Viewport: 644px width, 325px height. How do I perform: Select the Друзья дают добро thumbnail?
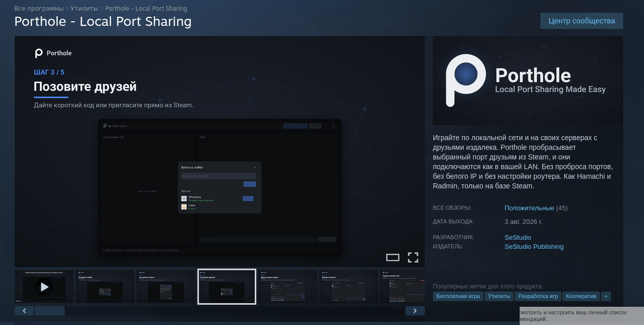[x=288, y=287]
